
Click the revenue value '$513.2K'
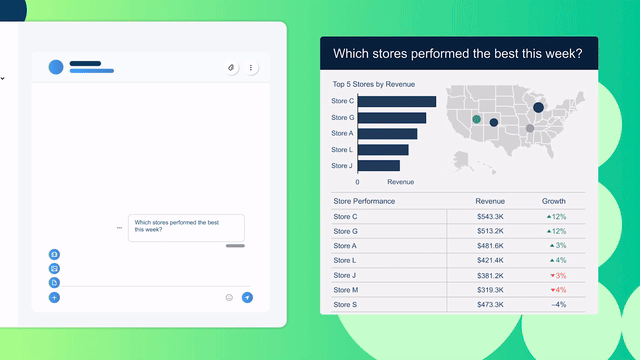[x=490, y=231]
